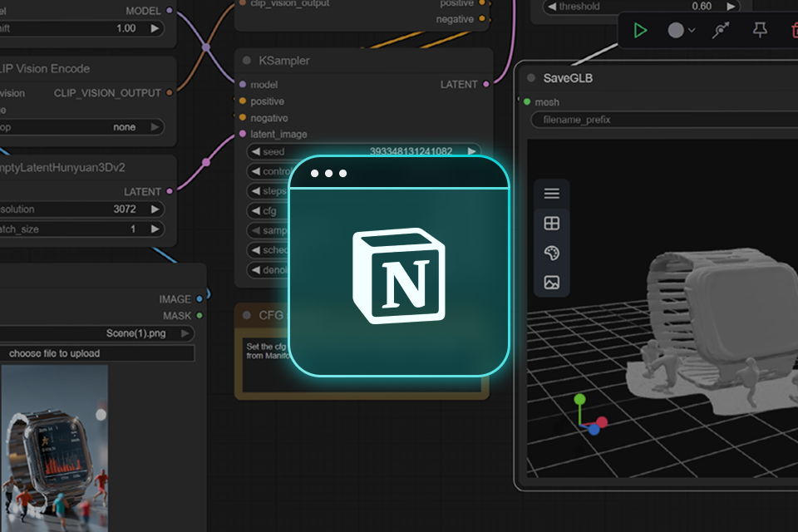Viewport: 798px width, 532px height.
Task: Collapse the SaveGLB node via its dot
Action: click(531, 78)
